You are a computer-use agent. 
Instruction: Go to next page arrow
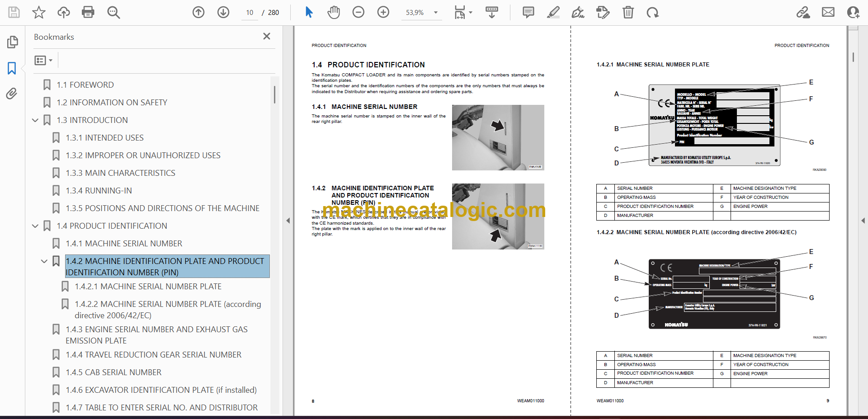[x=223, y=12]
